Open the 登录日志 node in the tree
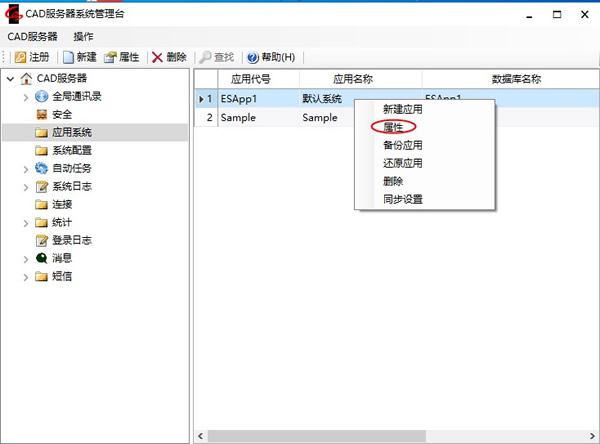The image size is (600, 444). point(71,240)
